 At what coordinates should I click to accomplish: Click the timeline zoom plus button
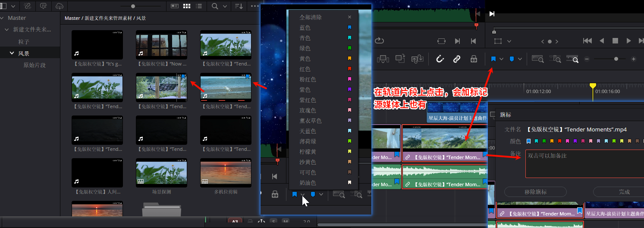tap(633, 59)
